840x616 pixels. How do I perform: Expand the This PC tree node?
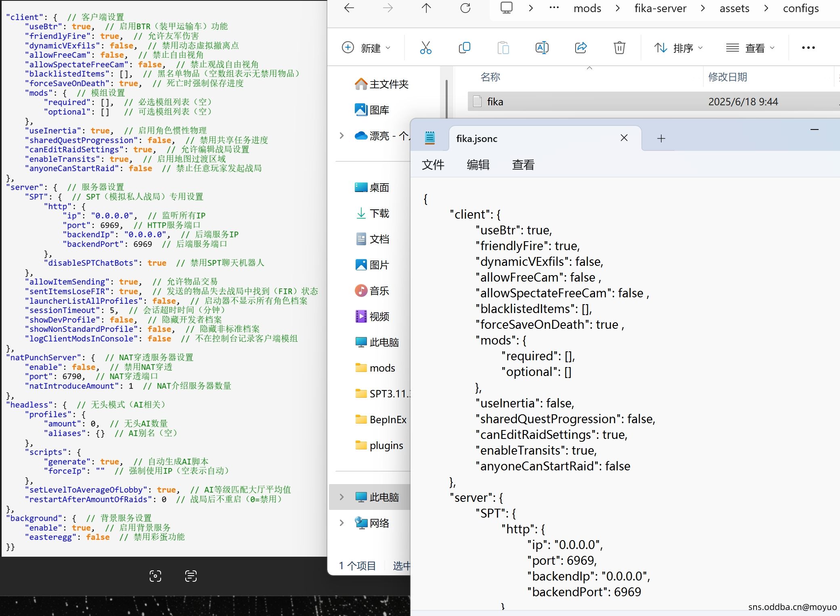click(x=341, y=497)
